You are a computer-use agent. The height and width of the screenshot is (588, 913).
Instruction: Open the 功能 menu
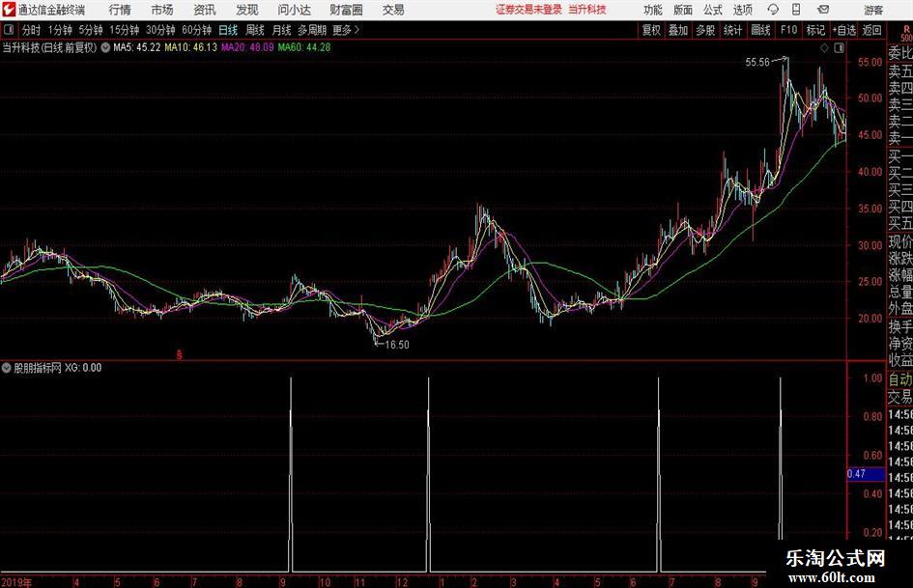653,10
